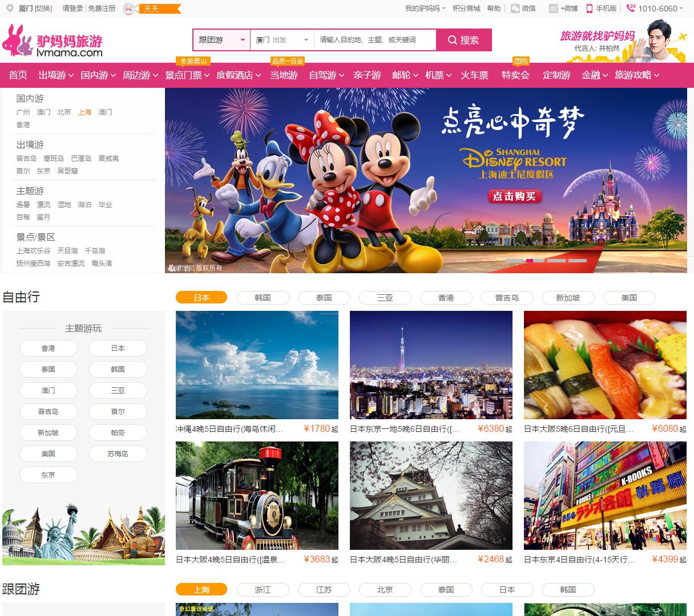Open the 厦门 出发 departure city dropdown
Screen dimensions: 694x616
coord(282,40)
